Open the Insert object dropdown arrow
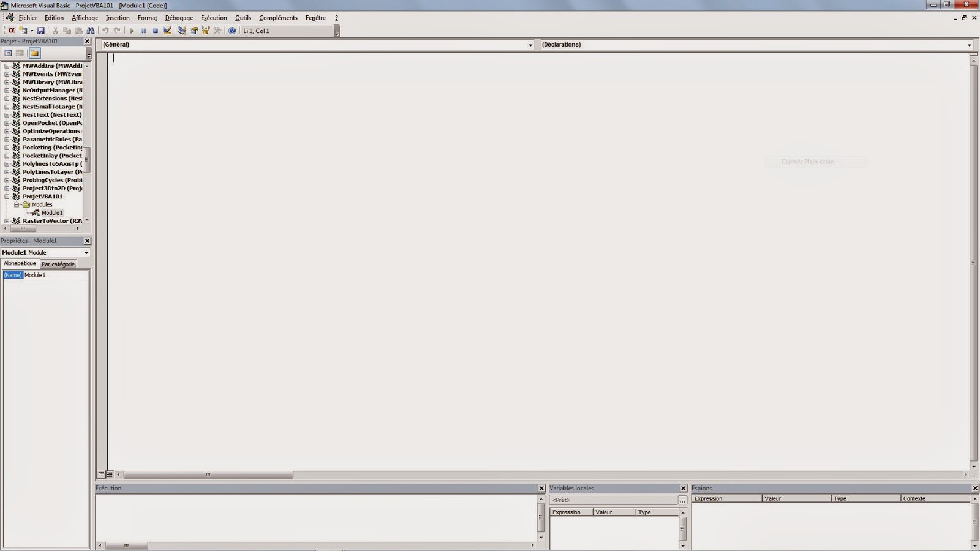 coord(31,31)
